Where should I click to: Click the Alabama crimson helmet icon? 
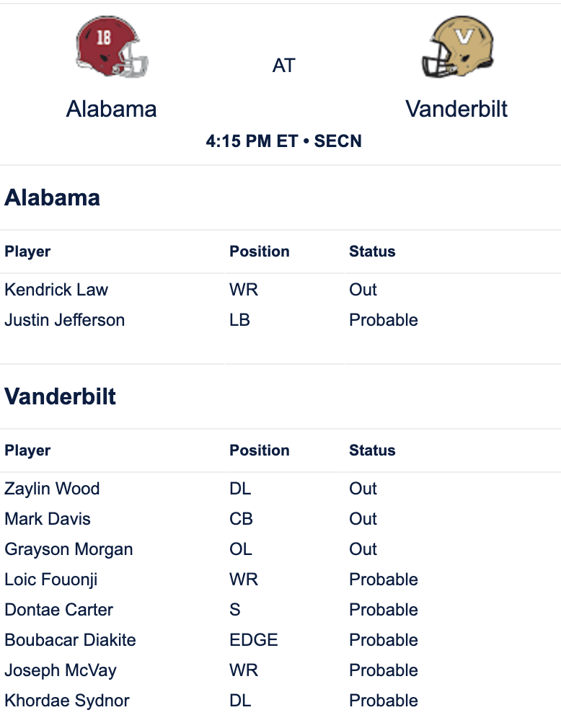tap(112, 47)
